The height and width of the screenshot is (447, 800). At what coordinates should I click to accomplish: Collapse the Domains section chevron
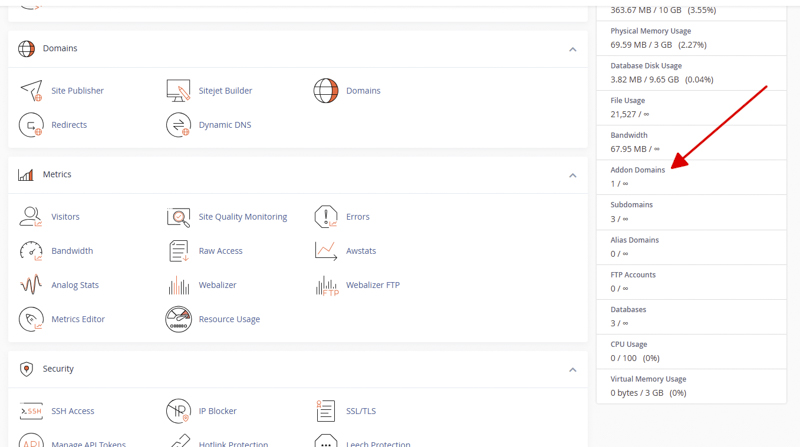[x=572, y=49]
